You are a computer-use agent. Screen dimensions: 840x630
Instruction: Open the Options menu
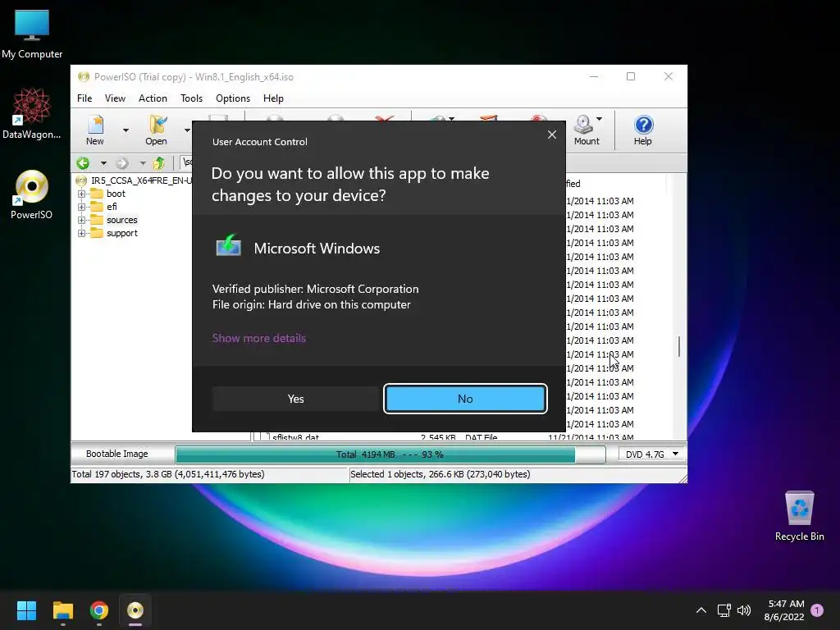click(x=233, y=98)
